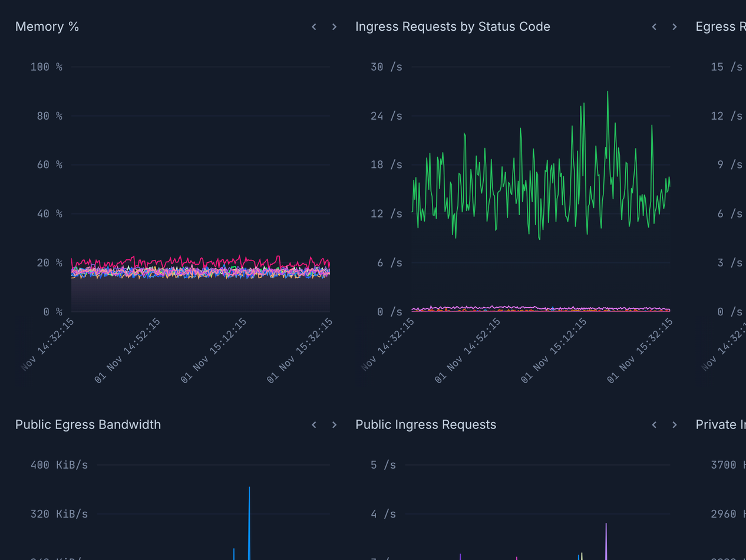The height and width of the screenshot is (560, 746).
Task: Click the 12 /s axis label in Ingress by Status chart
Action: click(x=387, y=213)
